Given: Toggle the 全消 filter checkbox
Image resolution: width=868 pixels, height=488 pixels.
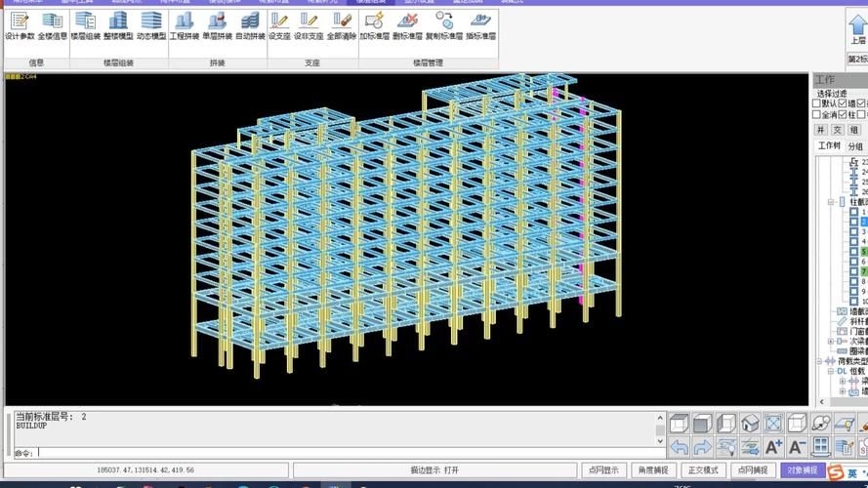Looking at the screenshot, I should tap(817, 114).
